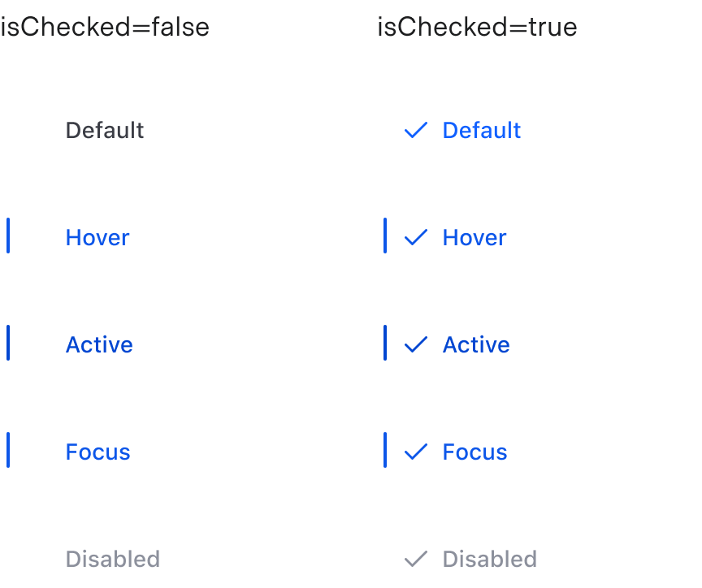This screenshot has width=702, height=588.
Task: Click the blue bar beside unchecked Focus
Action: 8,450
